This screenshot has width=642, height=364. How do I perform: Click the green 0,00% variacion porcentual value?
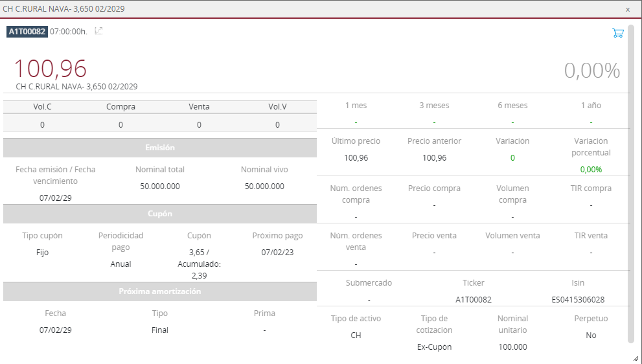click(591, 170)
